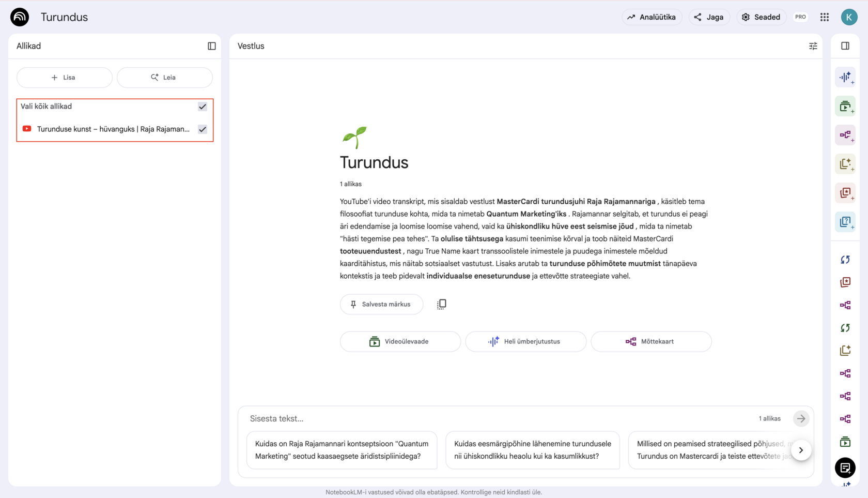Click the blue circular-arrows item in the Studio sidebar
Viewport: 868px width, 498px height.
(x=845, y=260)
